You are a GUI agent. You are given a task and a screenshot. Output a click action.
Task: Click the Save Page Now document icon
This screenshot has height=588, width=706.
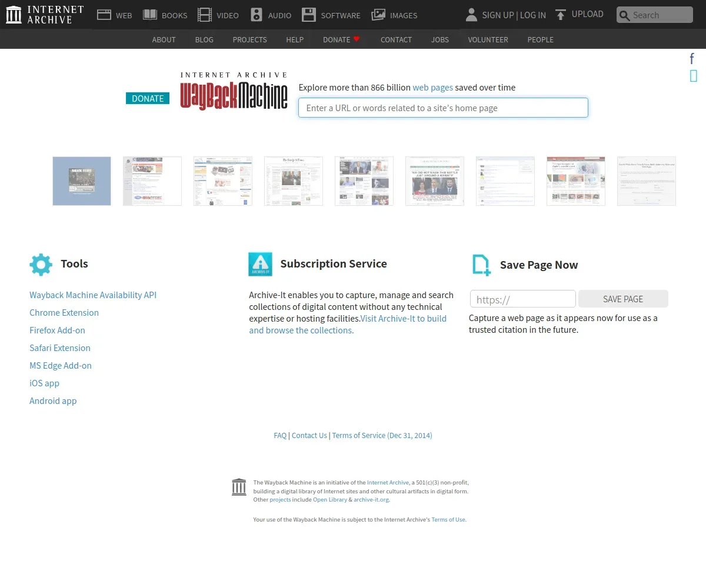[481, 265]
